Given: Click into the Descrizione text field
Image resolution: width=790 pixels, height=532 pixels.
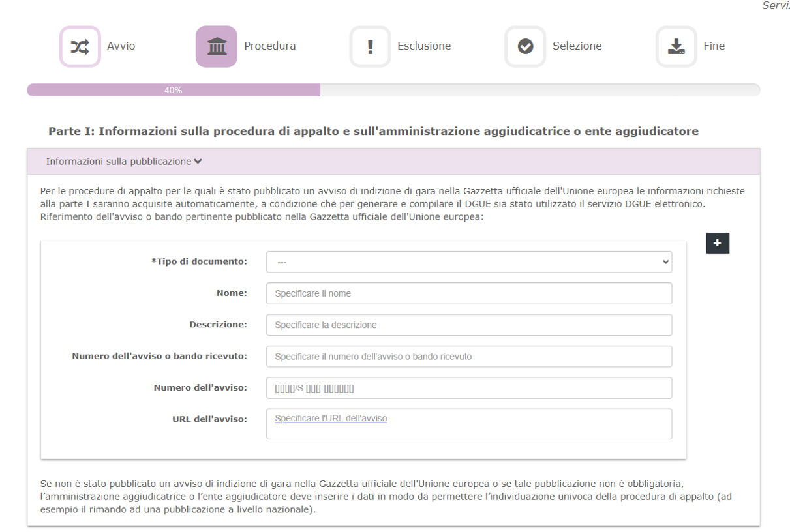Looking at the screenshot, I should tap(468, 325).
